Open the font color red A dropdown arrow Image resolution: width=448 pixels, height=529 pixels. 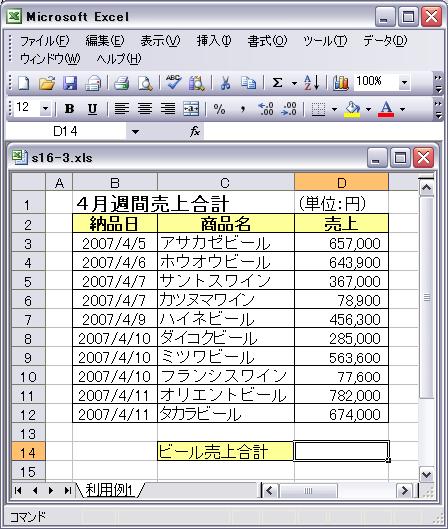pos(402,109)
